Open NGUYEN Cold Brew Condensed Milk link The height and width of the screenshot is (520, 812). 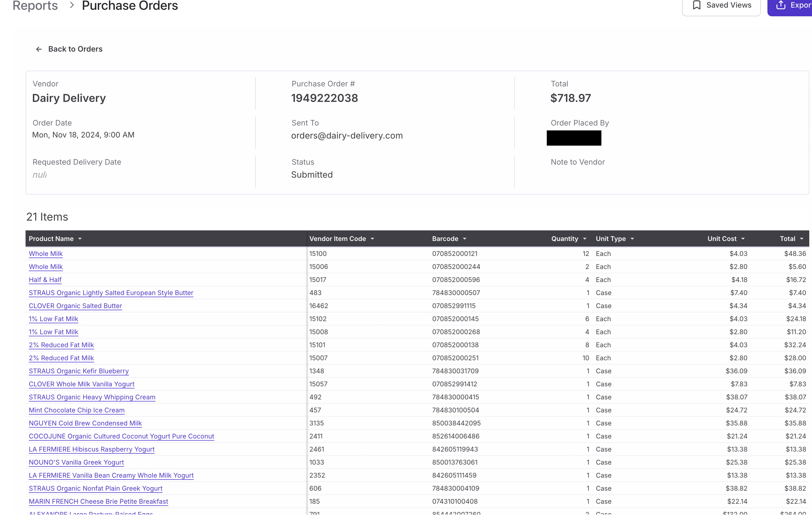tap(85, 423)
